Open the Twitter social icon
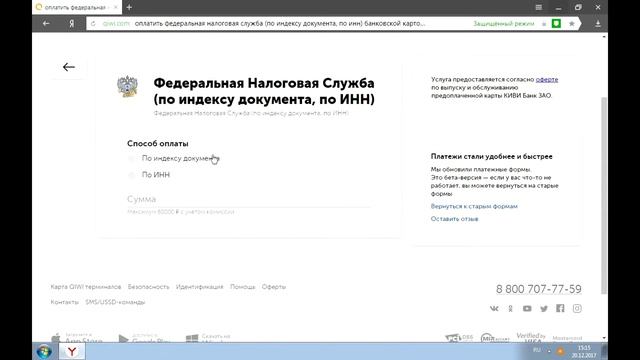640x360 pixels. coord(544,309)
